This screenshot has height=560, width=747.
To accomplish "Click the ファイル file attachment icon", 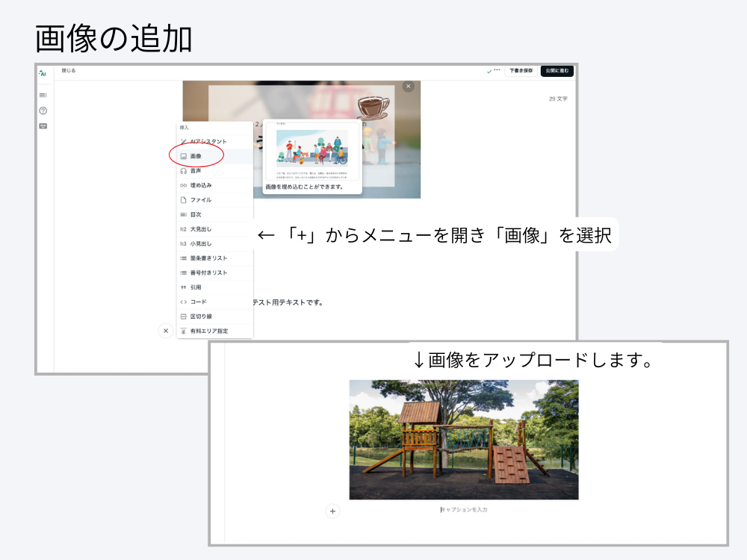I will click(x=182, y=199).
